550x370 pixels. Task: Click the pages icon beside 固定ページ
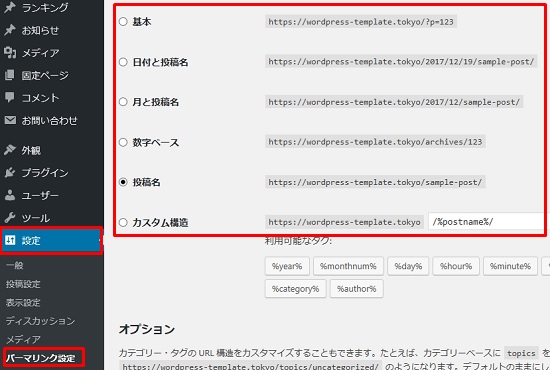coord(10,75)
